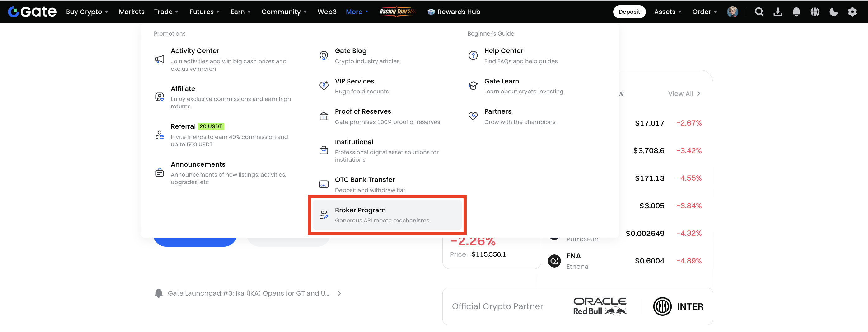868x332 pixels.
Task: Click the Deposit button
Action: 629,12
